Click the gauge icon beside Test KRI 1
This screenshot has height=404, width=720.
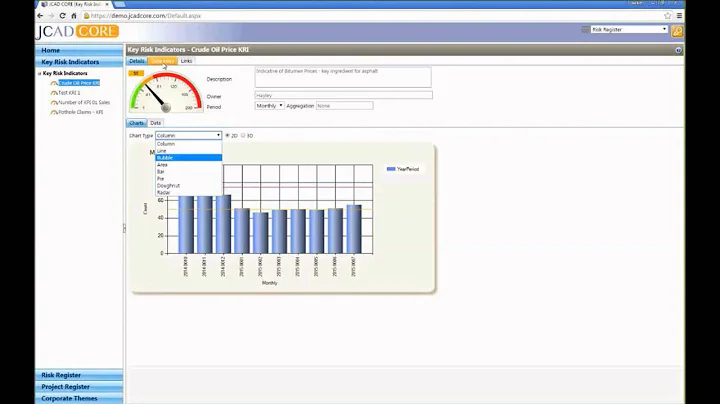[x=54, y=93]
